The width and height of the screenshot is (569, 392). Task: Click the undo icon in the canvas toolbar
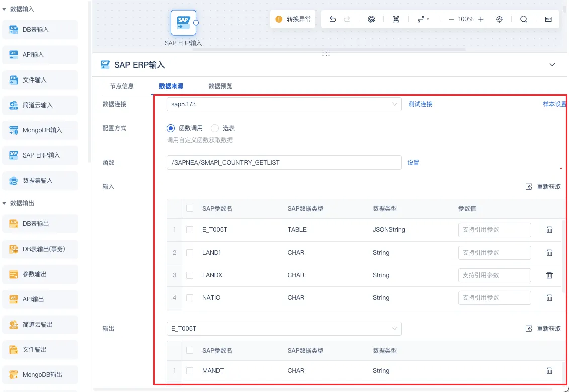coord(333,19)
